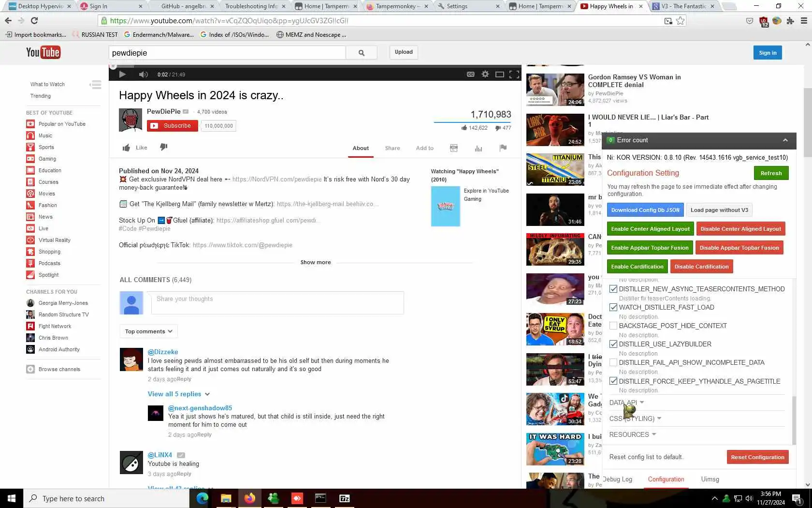Click Download Config Db JSON
The width and height of the screenshot is (812, 508).
(645, 210)
